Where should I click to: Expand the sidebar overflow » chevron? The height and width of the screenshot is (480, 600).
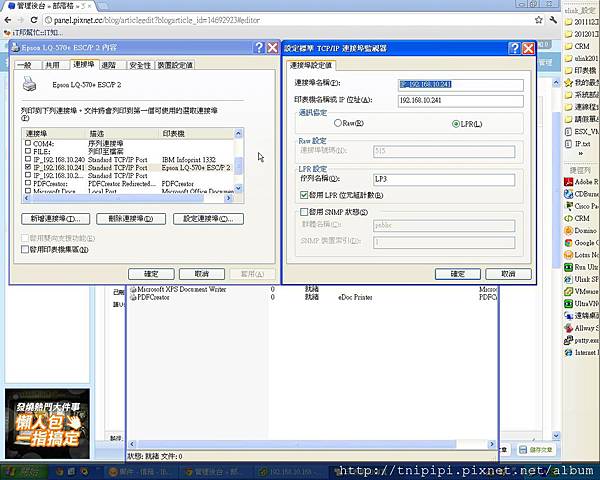click(581, 153)
